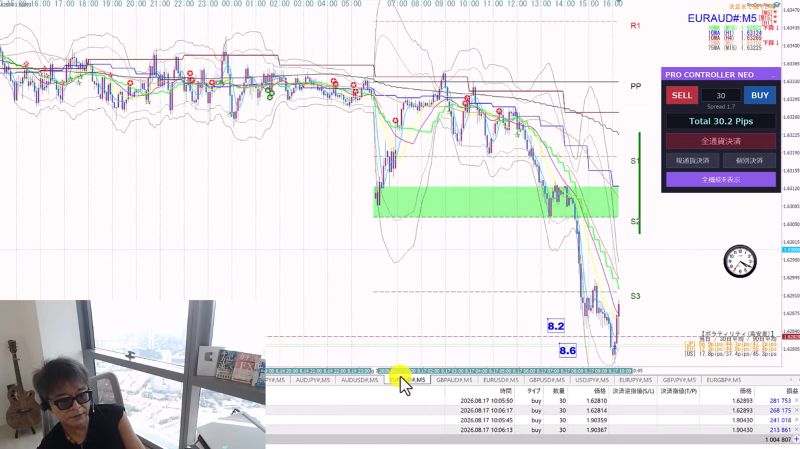Click the dark red 全通貨決済 button
The image size is (800, 449).
point(721,141)
